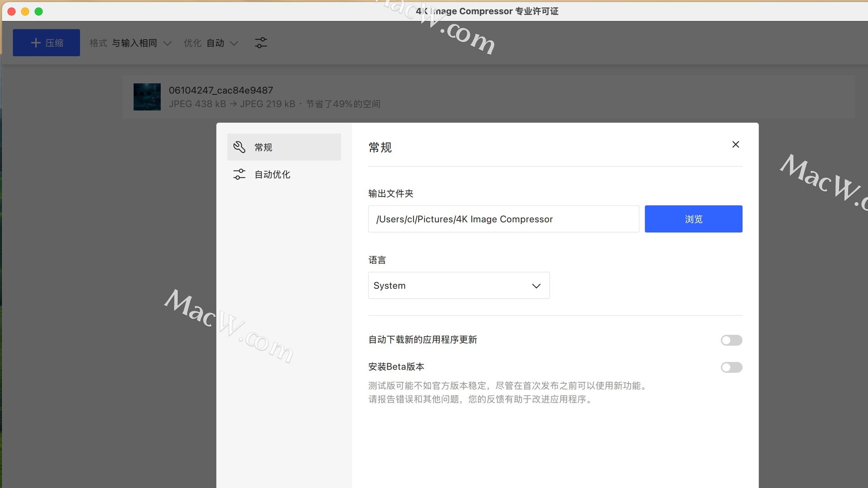The image size is (868, 488).
Task: Click the 安装Beta版本 label
Action: (396, 367)
